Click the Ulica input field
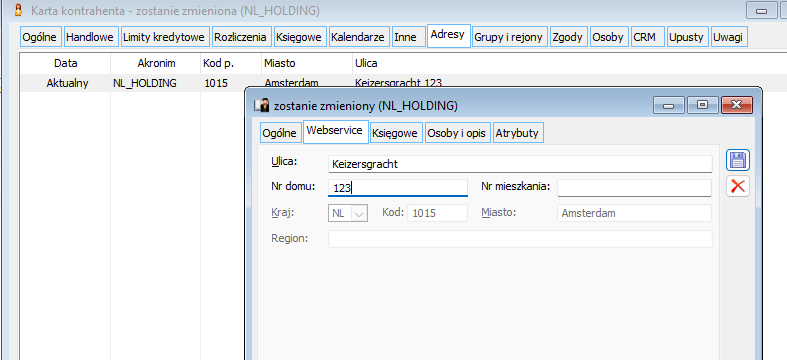 (x=520, y=164)
